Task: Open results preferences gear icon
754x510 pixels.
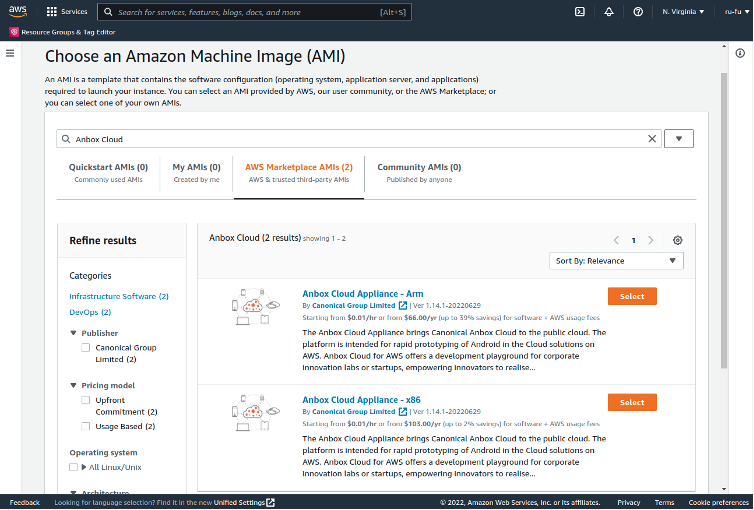Action: (x=678, y=240)
